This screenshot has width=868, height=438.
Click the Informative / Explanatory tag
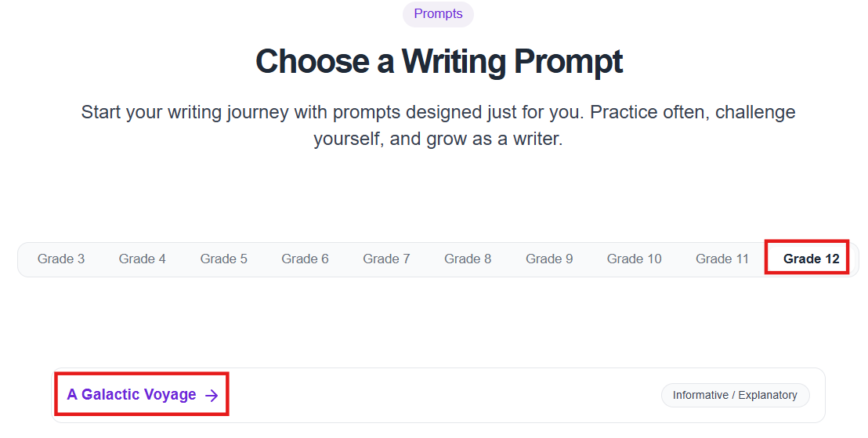(x=735, y=396)
